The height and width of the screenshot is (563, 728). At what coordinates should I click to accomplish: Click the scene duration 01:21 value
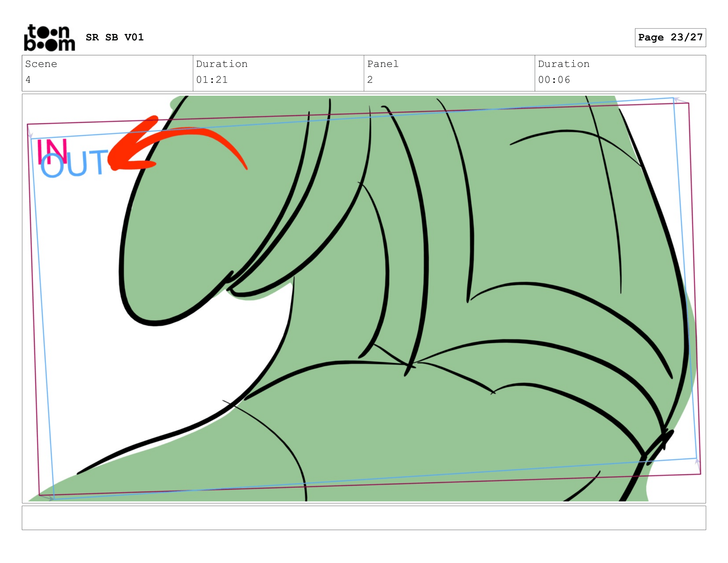click(212, 80)
